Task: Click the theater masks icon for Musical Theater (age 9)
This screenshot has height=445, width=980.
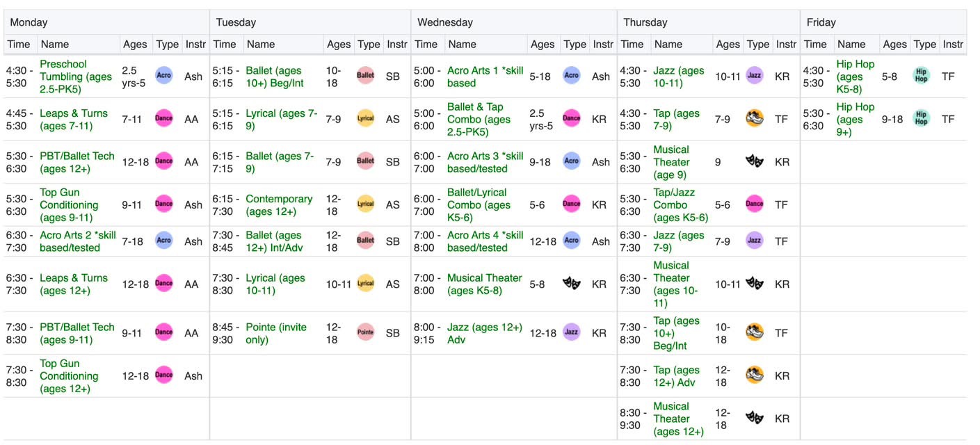Action: 755,161
